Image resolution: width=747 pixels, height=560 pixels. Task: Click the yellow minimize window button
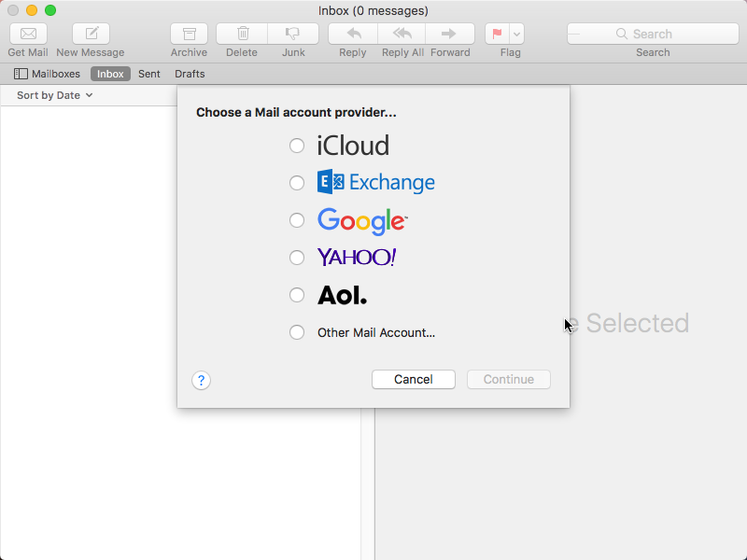point(32,10)
